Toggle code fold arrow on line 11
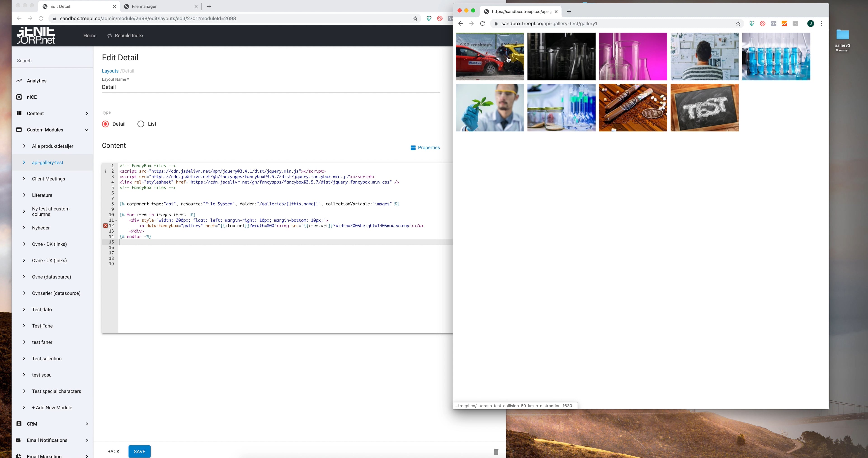The image size is (868, 458). click(116, 221)
